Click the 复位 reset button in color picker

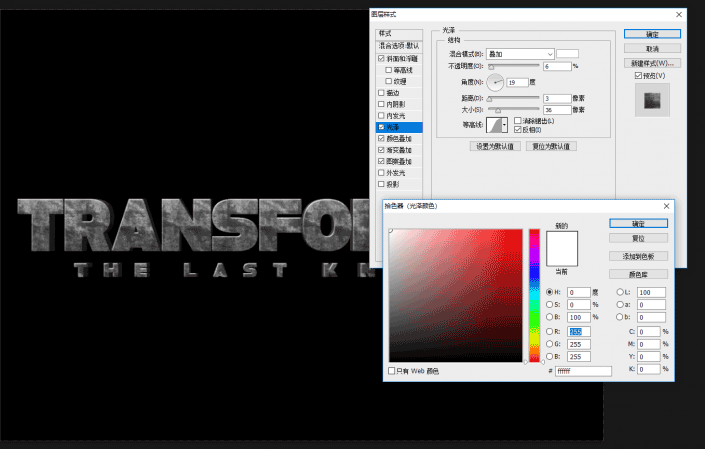[638, 238]
